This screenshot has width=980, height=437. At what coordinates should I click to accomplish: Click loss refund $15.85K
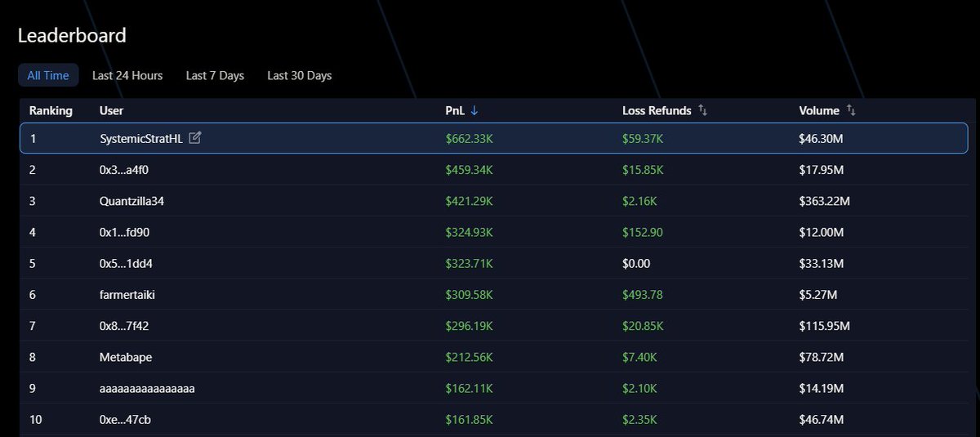(644, 170)
